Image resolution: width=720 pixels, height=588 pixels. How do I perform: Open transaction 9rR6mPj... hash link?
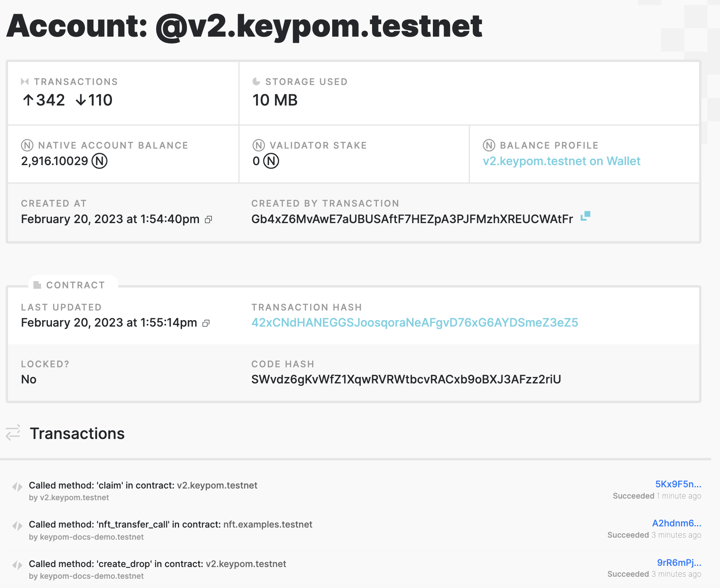click(679, 563)
